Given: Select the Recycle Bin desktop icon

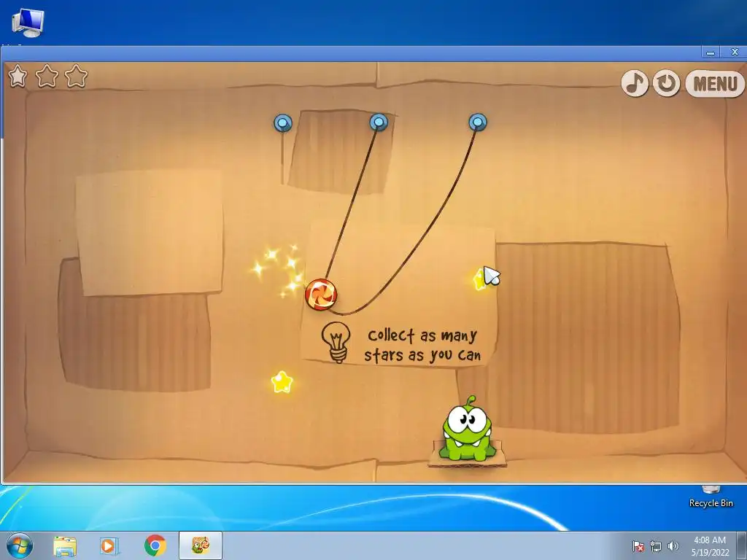Looking at the screenshot, I should [x=711, y=497].
